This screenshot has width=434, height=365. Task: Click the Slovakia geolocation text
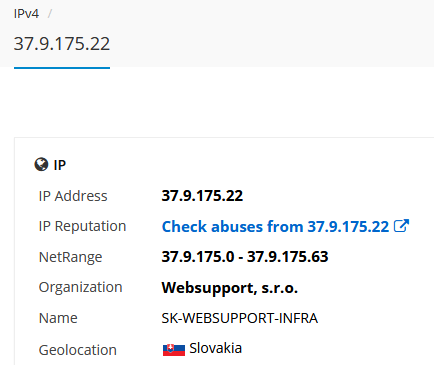[215, 348]
